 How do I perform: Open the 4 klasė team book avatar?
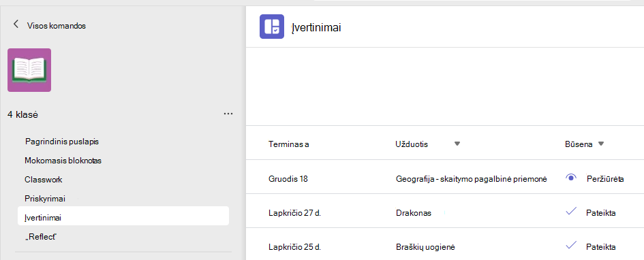29,70
